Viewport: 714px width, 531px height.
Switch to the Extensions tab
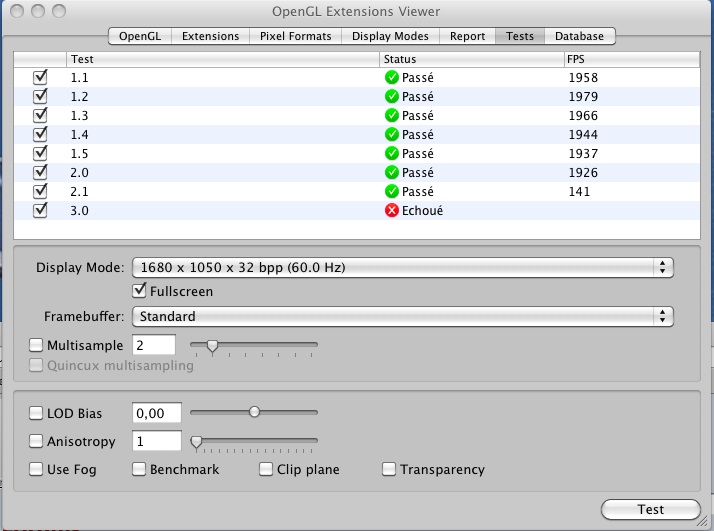[x=210, y=36]
